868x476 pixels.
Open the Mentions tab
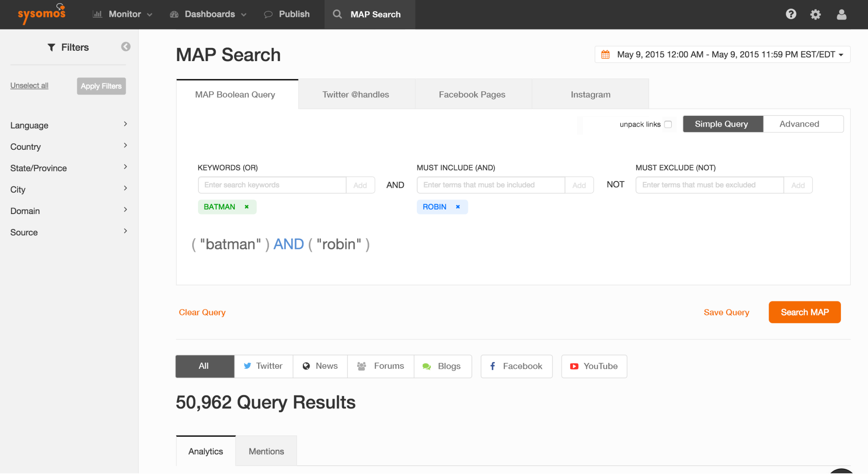[x=266, y=451]
